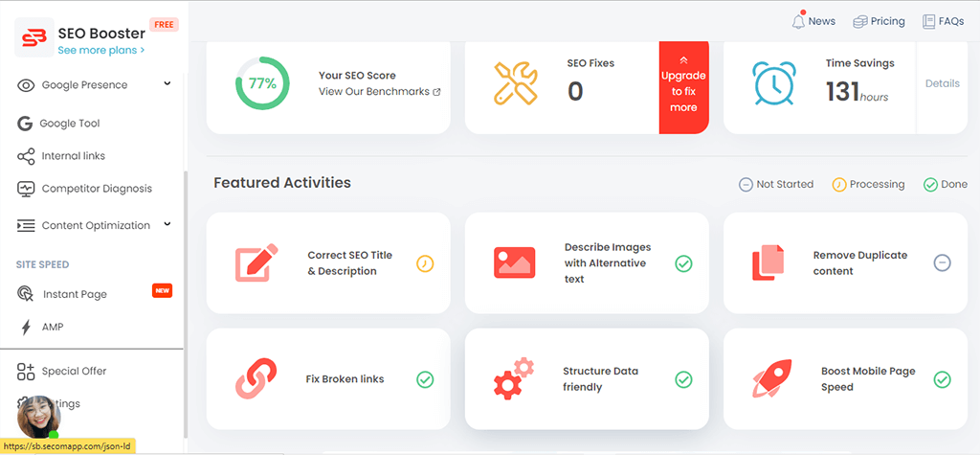Click the Structure Data gears icon

[514, 378]
